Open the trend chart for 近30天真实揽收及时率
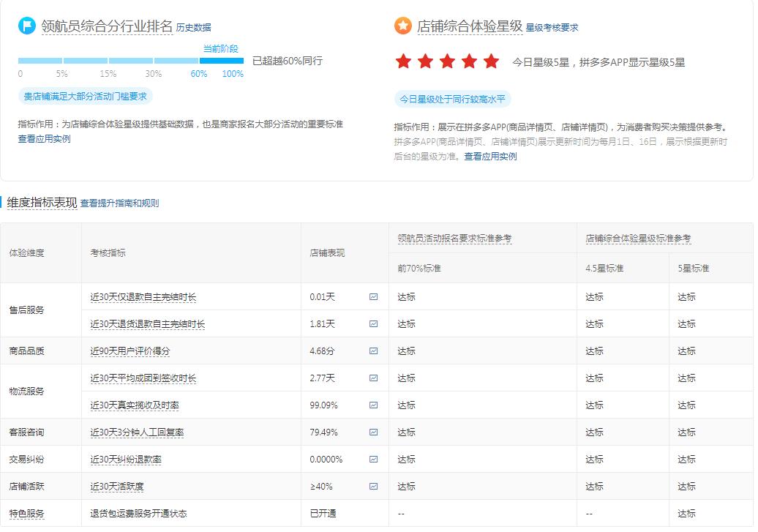Viewport: 758px width, 532px height. [372, 405]
